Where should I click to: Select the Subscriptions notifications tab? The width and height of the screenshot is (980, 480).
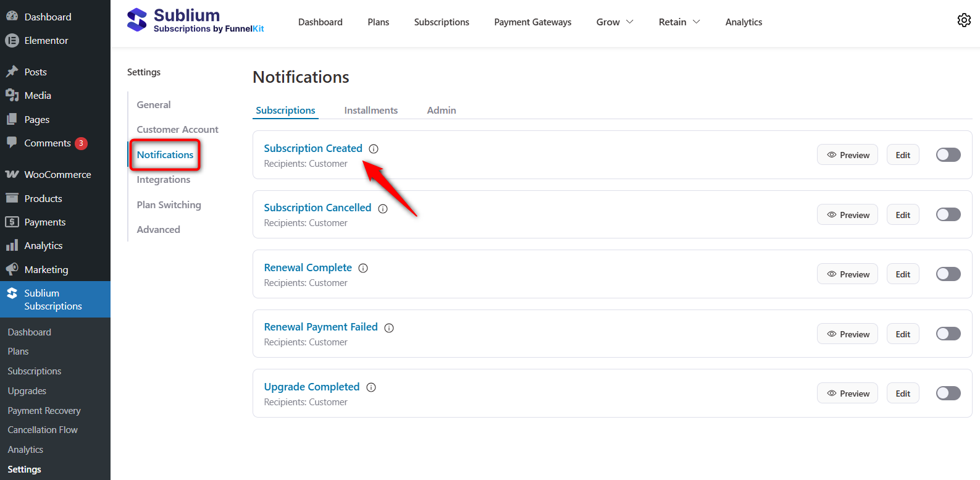point(285,110)
